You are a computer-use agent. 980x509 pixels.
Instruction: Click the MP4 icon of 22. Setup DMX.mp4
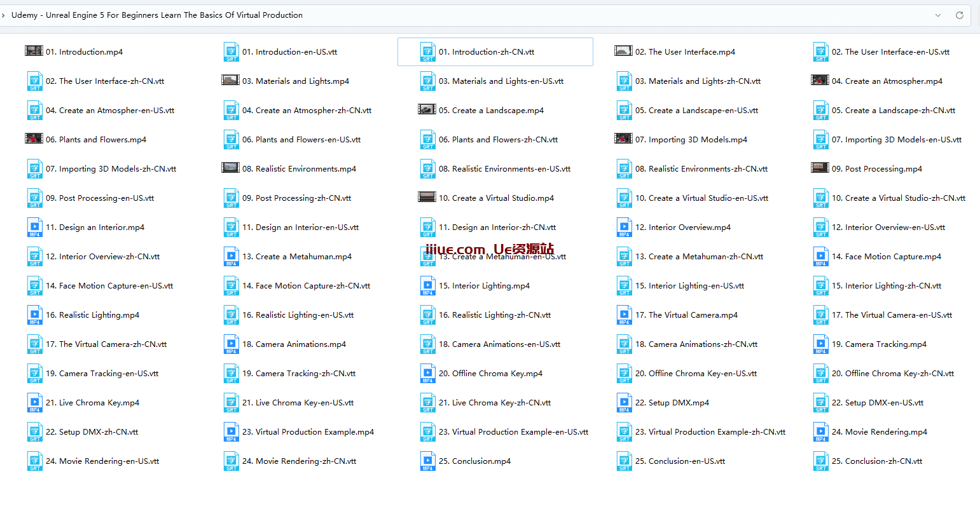pos(625,403)
